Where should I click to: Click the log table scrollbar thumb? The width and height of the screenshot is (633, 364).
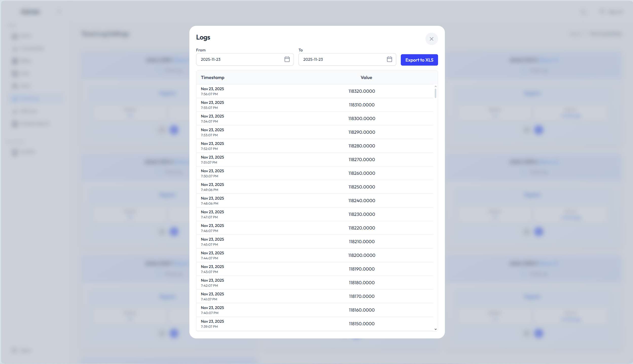(435, 93)
